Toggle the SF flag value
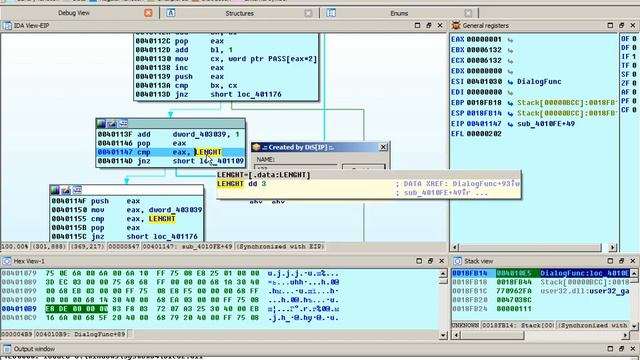 (634, 74)
